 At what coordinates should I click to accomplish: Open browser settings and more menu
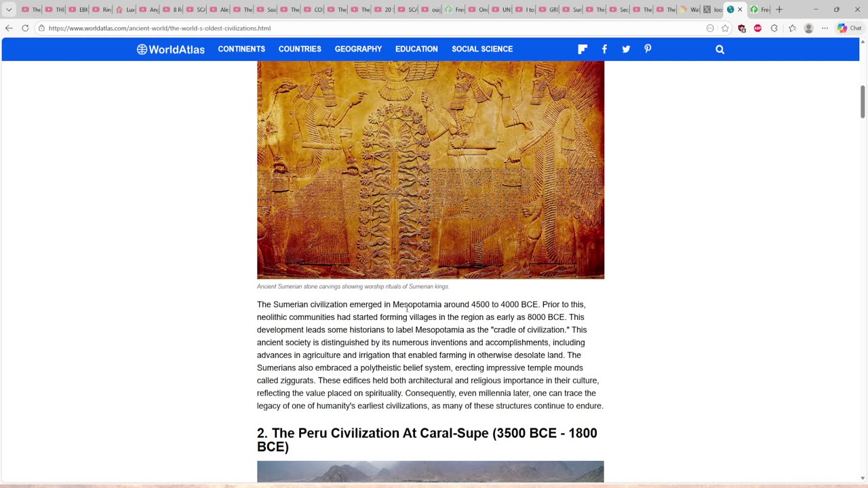[x=825, y=28]
